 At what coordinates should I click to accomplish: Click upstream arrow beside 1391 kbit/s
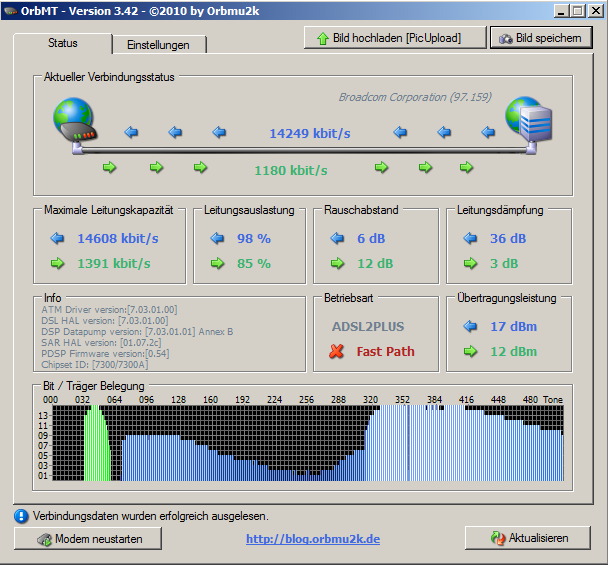point(57,263)
